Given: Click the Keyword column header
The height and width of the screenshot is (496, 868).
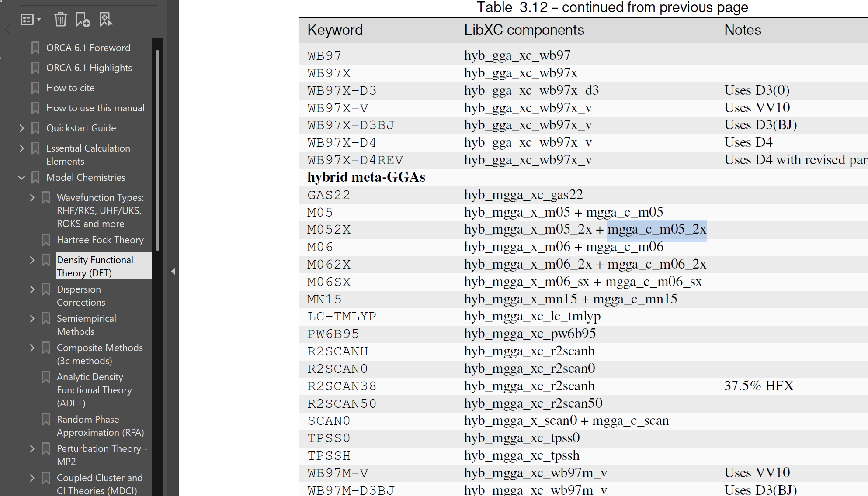Looking at the screenshot, I should [335, 30].
